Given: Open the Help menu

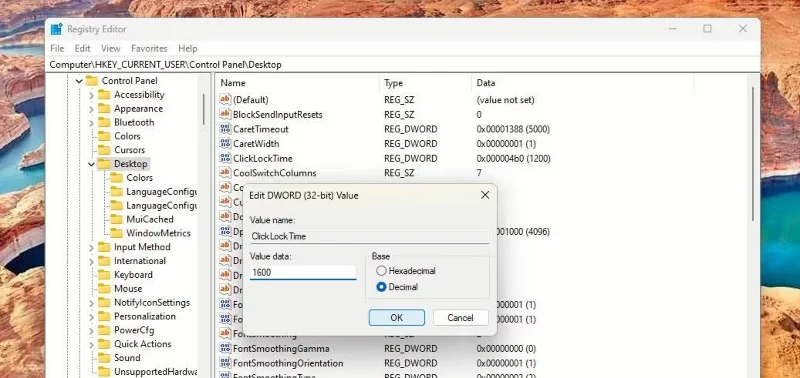Looking at the screenshot, I should (x=188, y=48).
